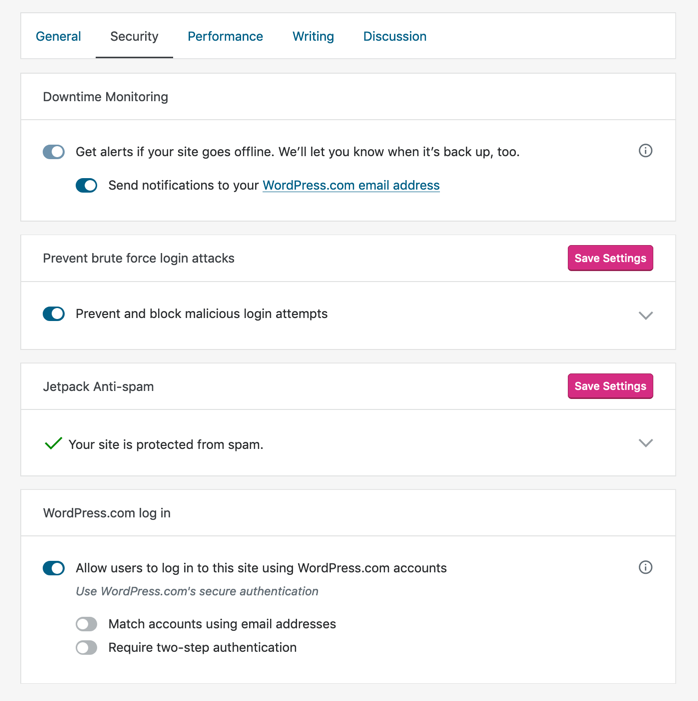Select the Discussion tab
This screenshot has height=701, width=698.
tap(394, 36)
